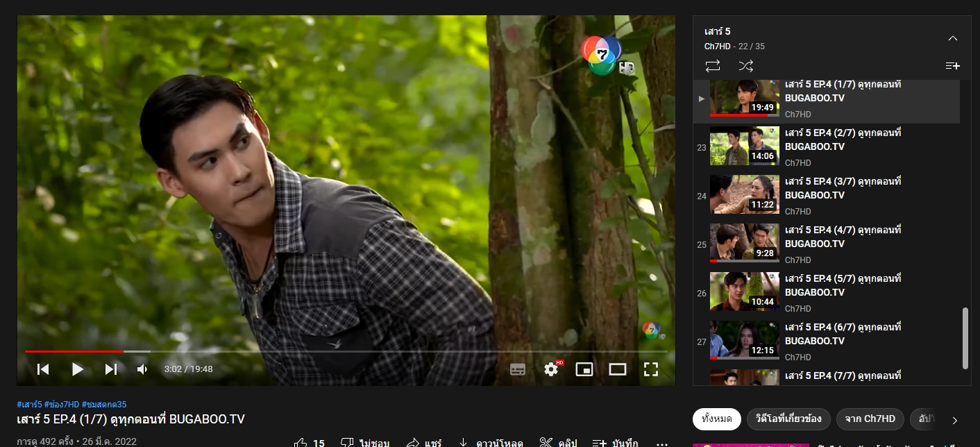Screen dimensions: 980x447
Task: Dislike the video (ไม่ชอบ)
Action: tap(364, 443)
